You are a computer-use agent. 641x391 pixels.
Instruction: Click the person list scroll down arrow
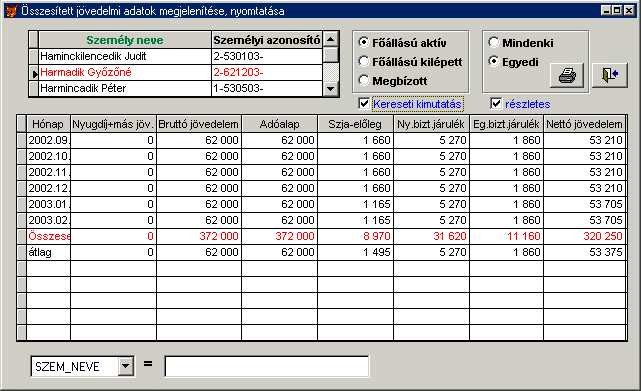330,88
